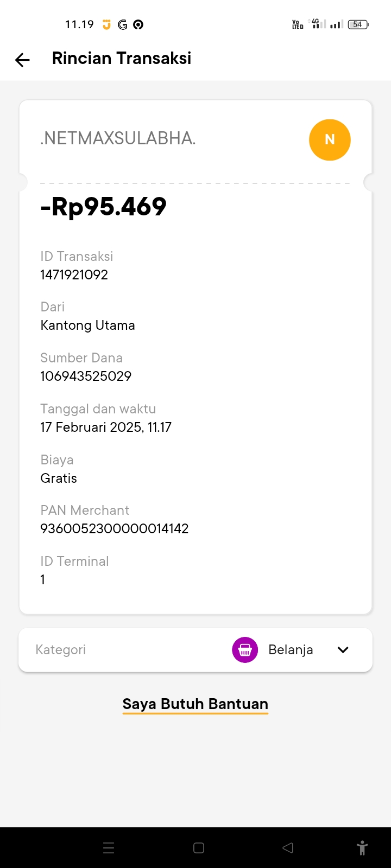Tap the PAN Merchant number value
The width and height of the screenshot is (391, 868).
pyautogui.click(x=115, y=529)
